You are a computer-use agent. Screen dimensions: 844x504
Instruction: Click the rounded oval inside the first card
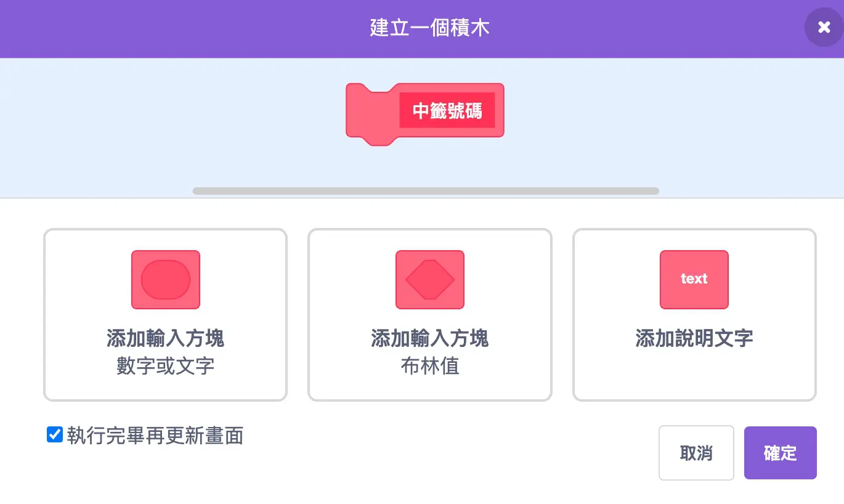[165, 279]
